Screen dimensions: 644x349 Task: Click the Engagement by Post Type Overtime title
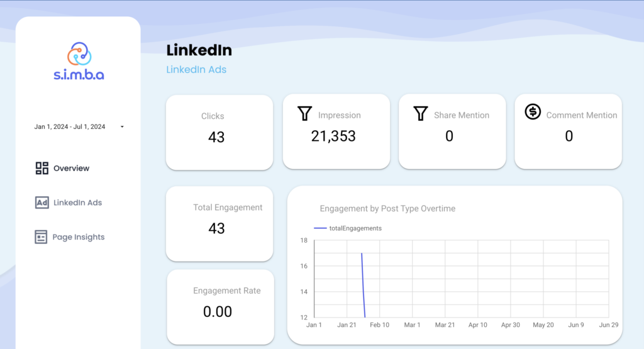pyautogui.click(x=387, y=208)
